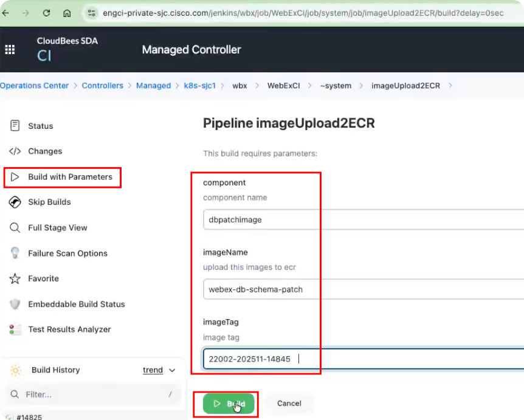Click the Full Stage View magnifier icon
The image size is (524, 420).
(15, 228)
